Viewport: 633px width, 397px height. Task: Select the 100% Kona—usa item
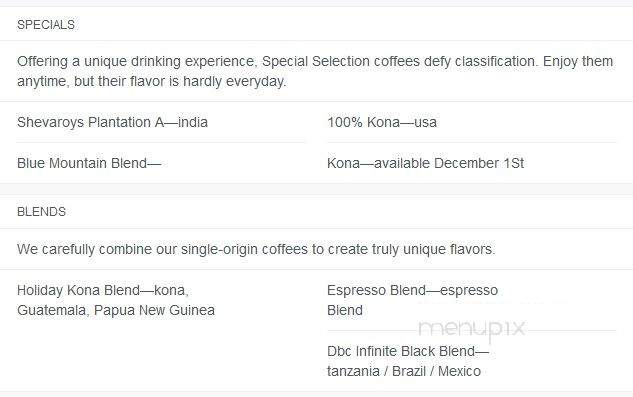pos(381,122)
